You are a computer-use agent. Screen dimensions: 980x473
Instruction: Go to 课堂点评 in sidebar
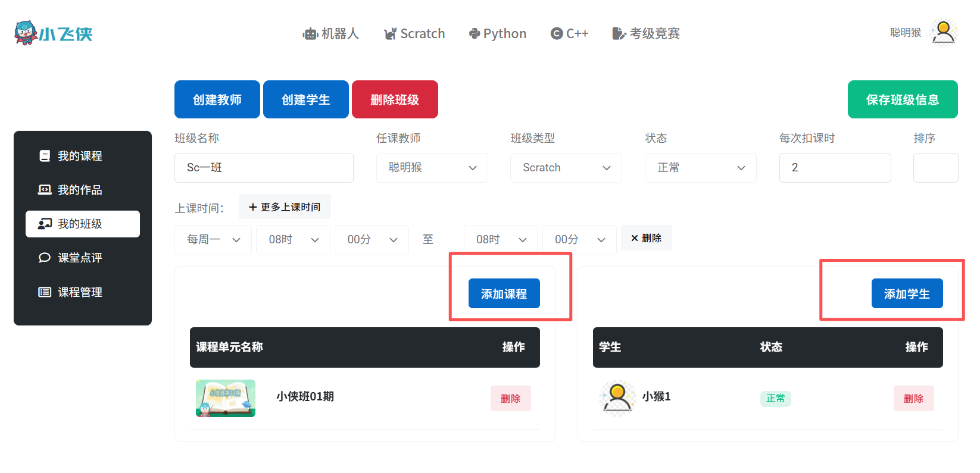pyautogui.click(x=83, y=258)
